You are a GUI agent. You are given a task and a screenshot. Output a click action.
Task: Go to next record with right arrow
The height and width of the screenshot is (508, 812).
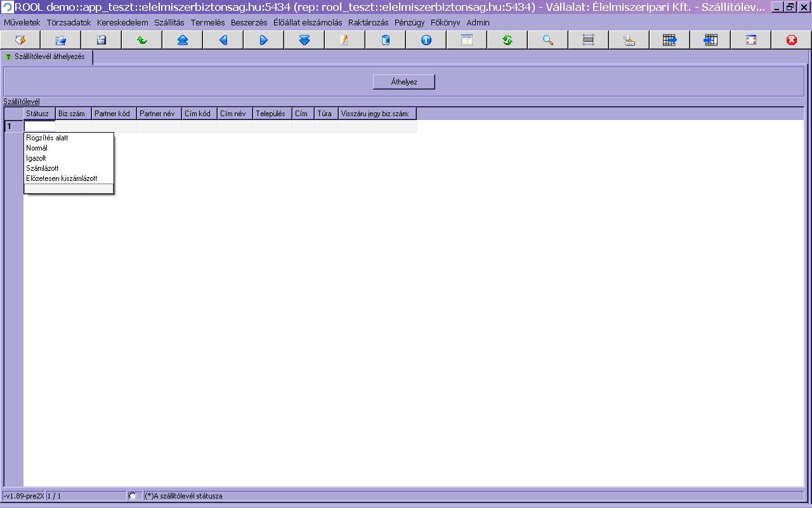click(x=264, y=40)
